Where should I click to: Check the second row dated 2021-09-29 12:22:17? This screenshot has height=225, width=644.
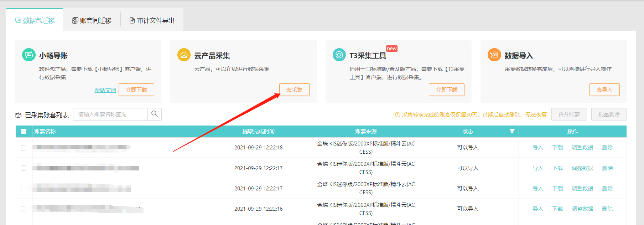(x=24, y=188)
